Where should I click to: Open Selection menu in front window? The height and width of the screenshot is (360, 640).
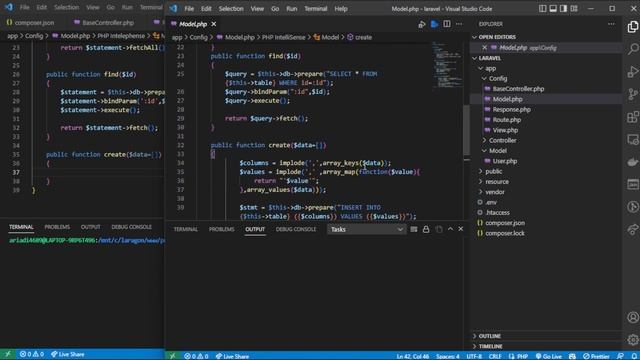pos(231,9)
